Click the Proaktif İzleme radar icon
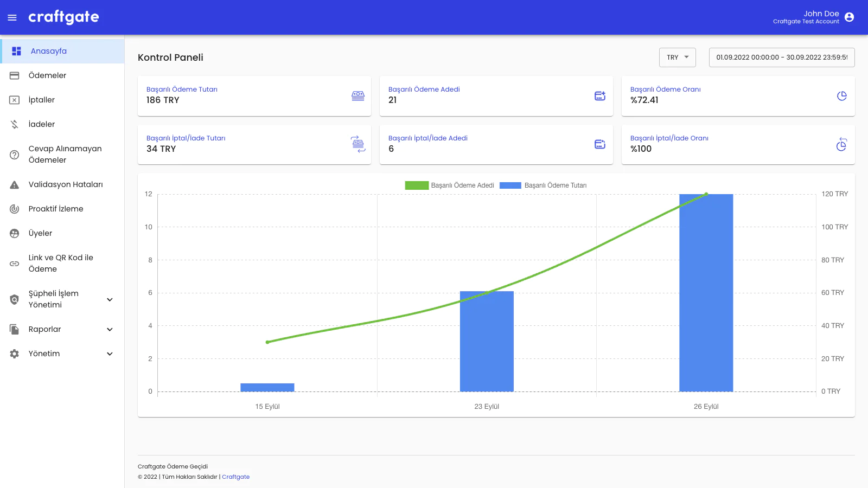 15,209
